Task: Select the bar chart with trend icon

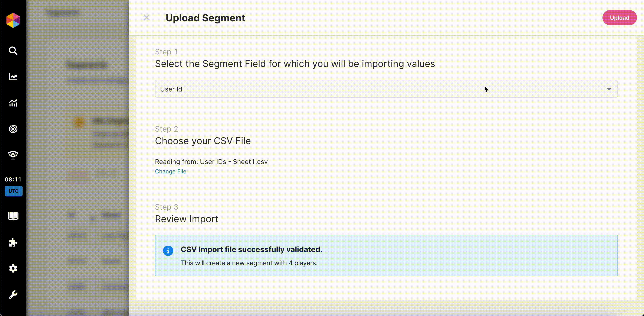Action: [x=13, y=103]
